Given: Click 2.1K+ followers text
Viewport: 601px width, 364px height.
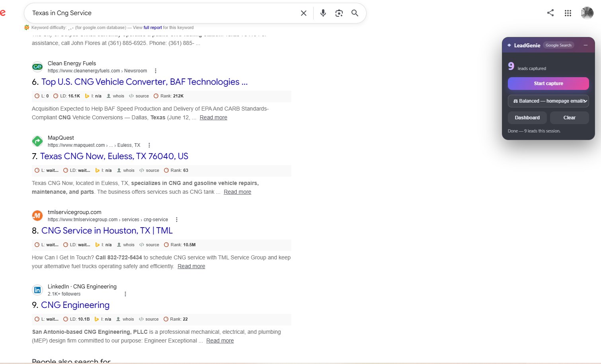Looking at the screenshot, I should tap(64, 294).
